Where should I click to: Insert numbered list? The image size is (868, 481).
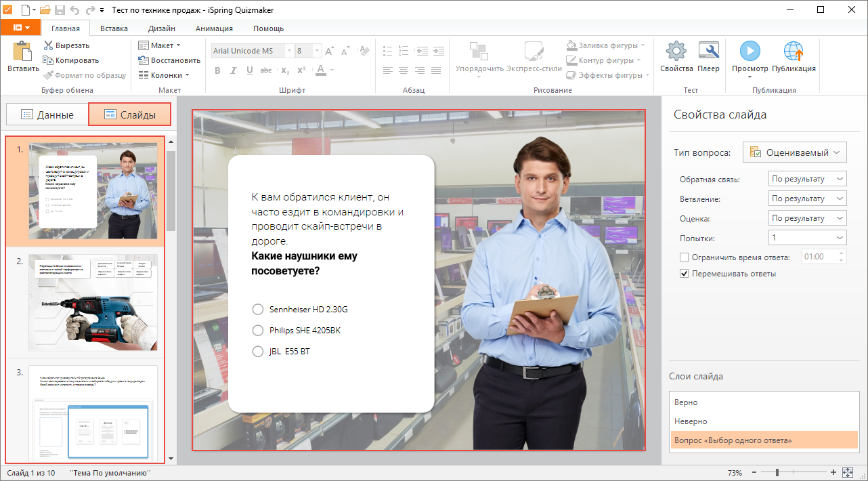click(404, 51)
